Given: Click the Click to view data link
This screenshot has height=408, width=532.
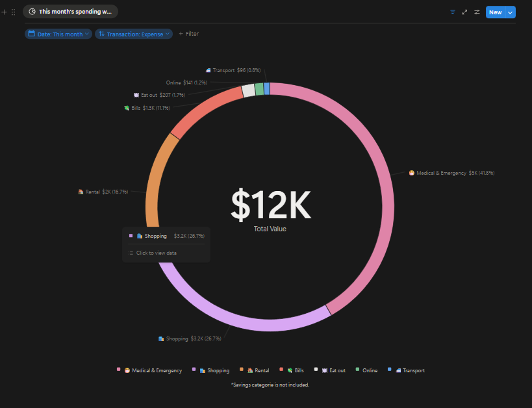Looking at the screenshot, I should coord(157,253).
